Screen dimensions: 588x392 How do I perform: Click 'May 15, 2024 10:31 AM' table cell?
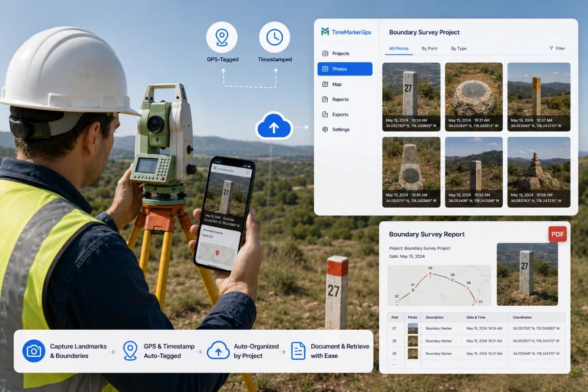[x=484, y=341]
